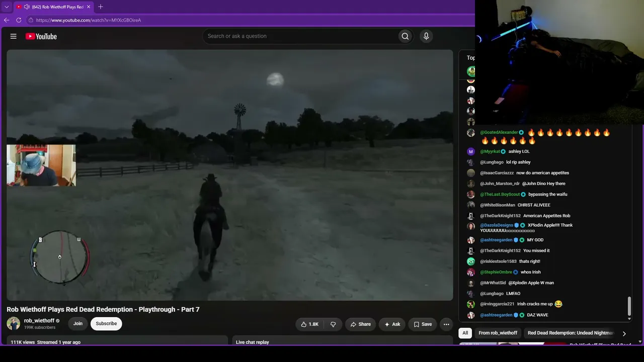
Task: Switch to the Rob Wiethoff Plays Red tab
Action: pos(54,7)
